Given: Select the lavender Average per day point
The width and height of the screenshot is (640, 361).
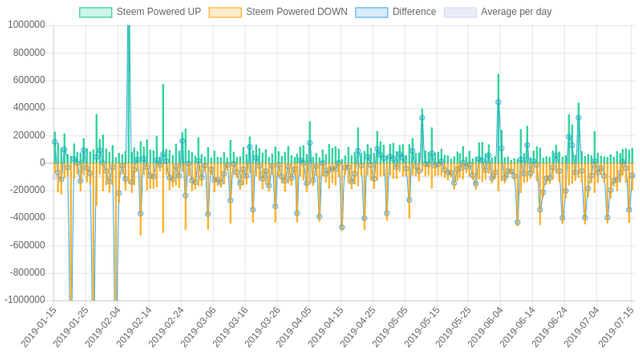Looking at the screenshot, I should point(54,177).
